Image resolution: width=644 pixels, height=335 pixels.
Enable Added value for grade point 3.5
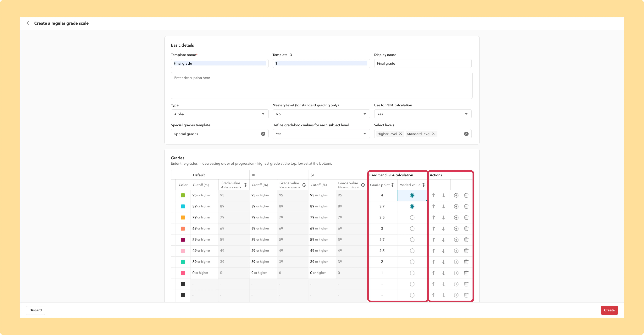(x=412, y=218)
